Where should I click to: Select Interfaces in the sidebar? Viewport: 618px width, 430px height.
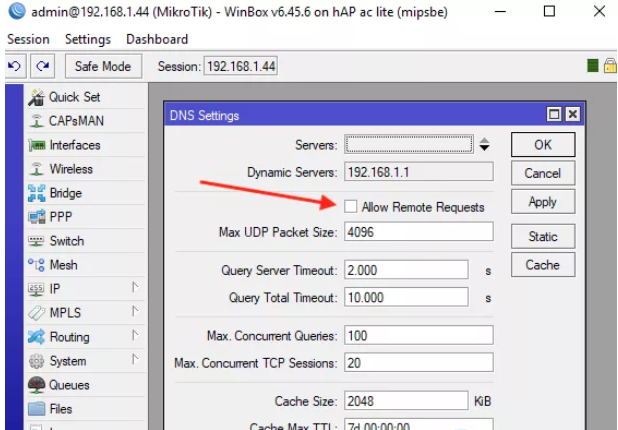[x=74, y=145]
